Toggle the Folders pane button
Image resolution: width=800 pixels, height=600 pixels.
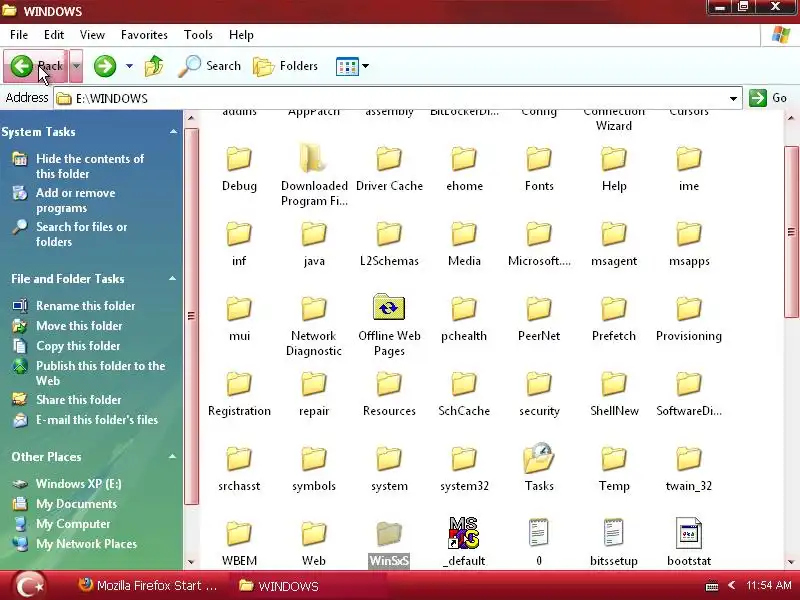[286, 66]
